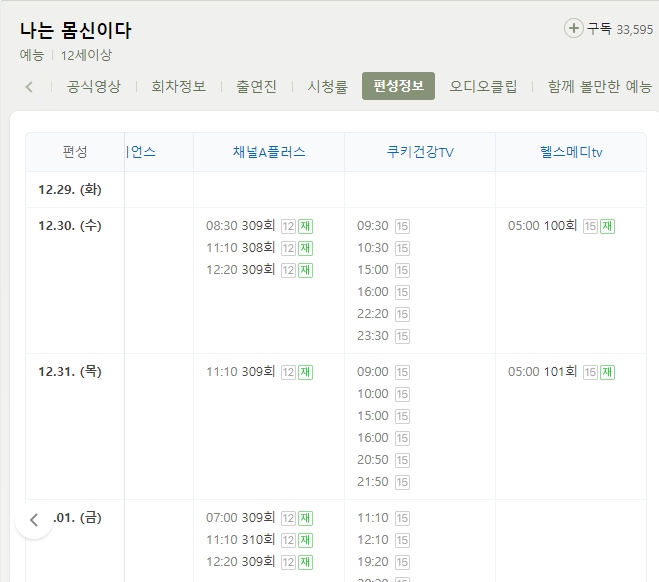Click the 편성 column header

(75, 152)
